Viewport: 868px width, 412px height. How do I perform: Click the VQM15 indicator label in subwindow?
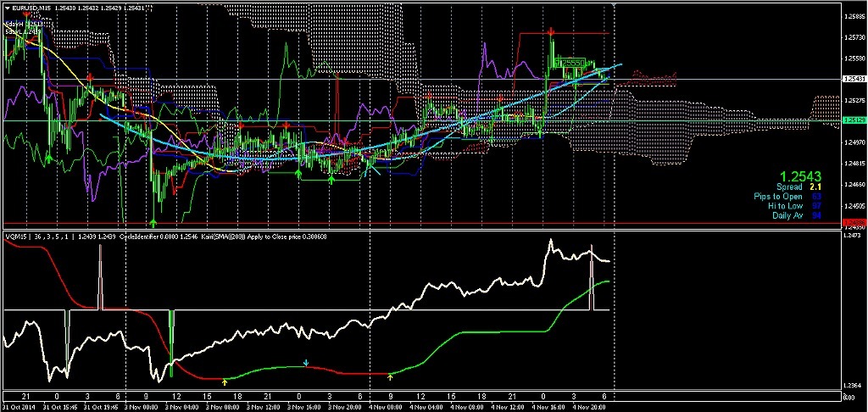click(15, 237)
